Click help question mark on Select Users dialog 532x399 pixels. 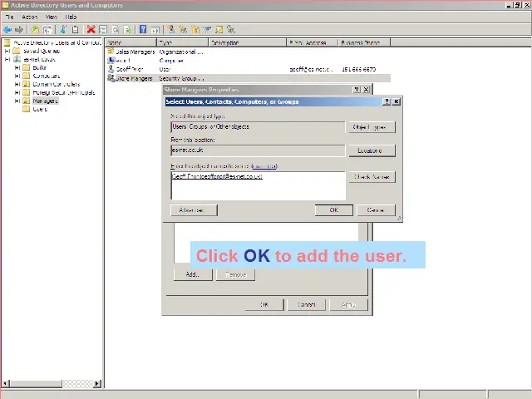387,101
